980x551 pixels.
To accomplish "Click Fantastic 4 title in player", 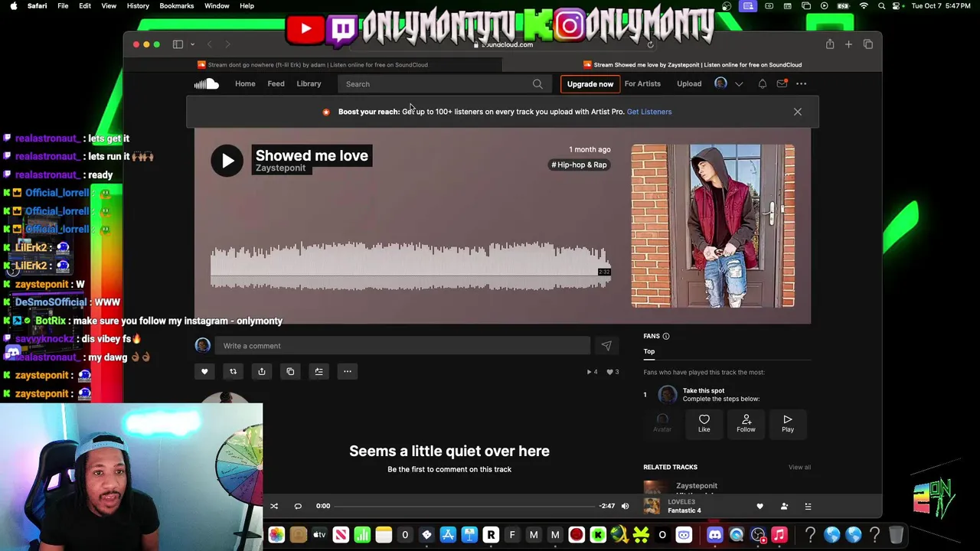I will coord(684,510).
